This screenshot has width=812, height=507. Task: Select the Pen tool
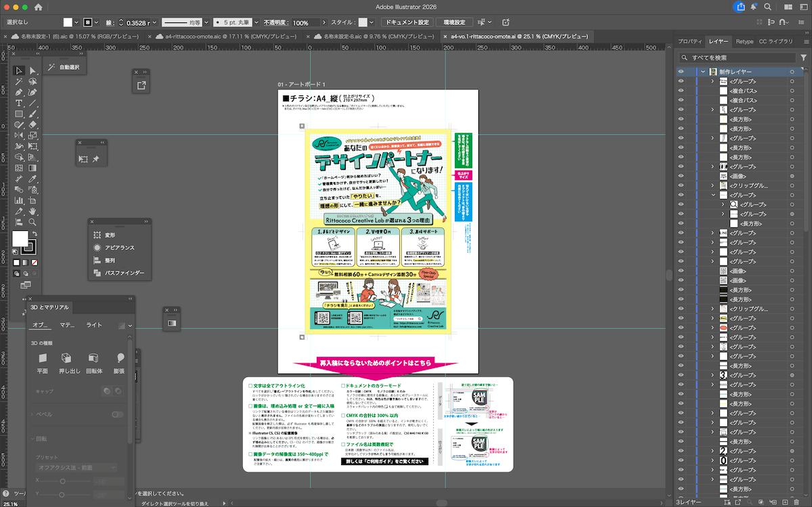tap(19, 92)
